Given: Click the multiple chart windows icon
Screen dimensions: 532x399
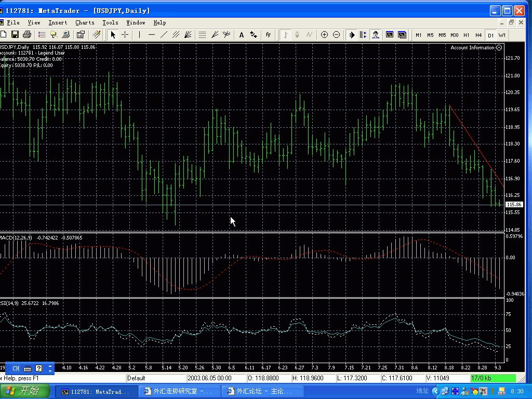Looking at the screenshot, I should (x=402, y=35).
